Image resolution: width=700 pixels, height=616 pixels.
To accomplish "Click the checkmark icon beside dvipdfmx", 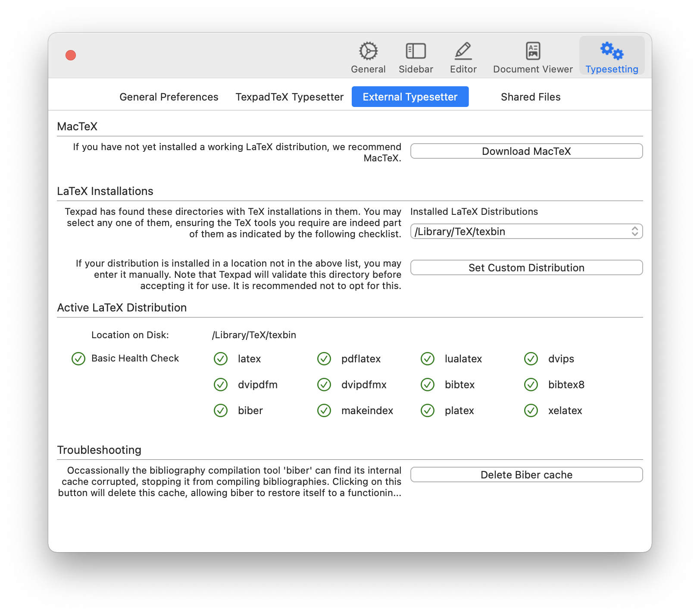I will pos(324,384).
